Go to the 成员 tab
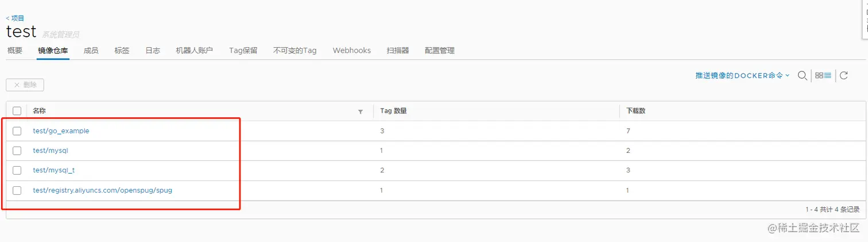The width and height of the screenshot is (868, 242). [91, 51]
